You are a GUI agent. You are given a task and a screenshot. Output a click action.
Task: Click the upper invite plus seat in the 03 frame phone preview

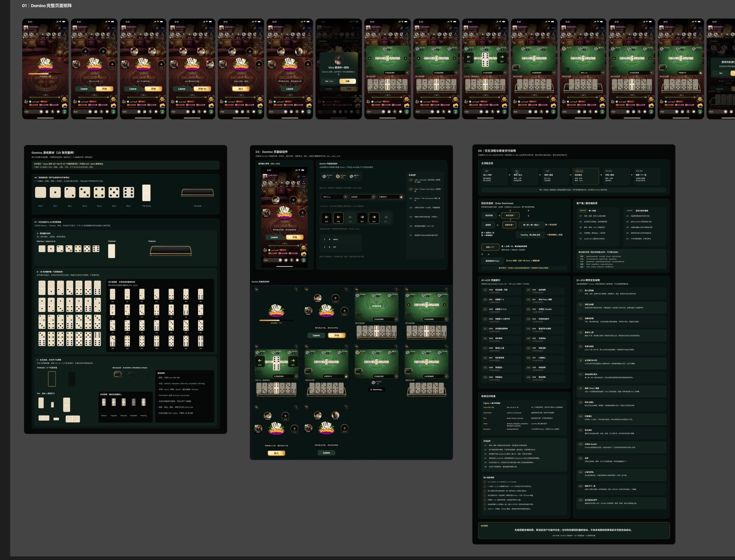[293, 200]
